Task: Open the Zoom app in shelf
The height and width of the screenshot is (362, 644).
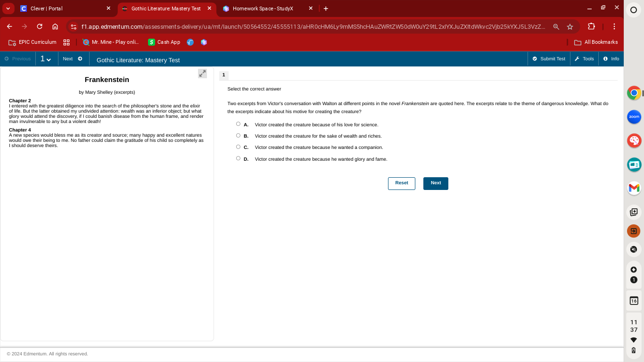Action: coord(634,116)
